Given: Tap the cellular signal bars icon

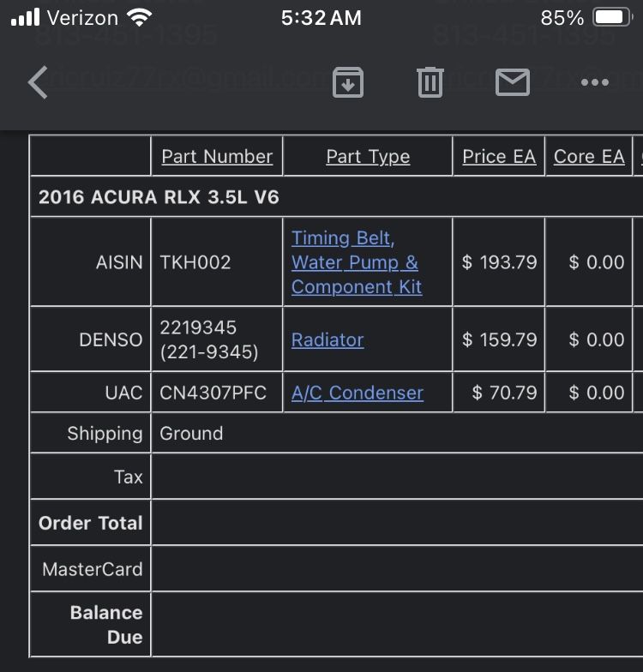Looking at the screenshot, I should click(25, 17).
